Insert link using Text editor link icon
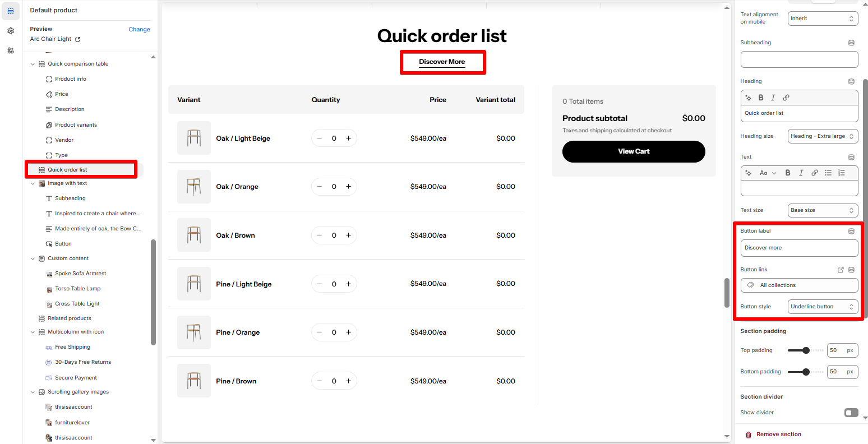 pos(814,173)
